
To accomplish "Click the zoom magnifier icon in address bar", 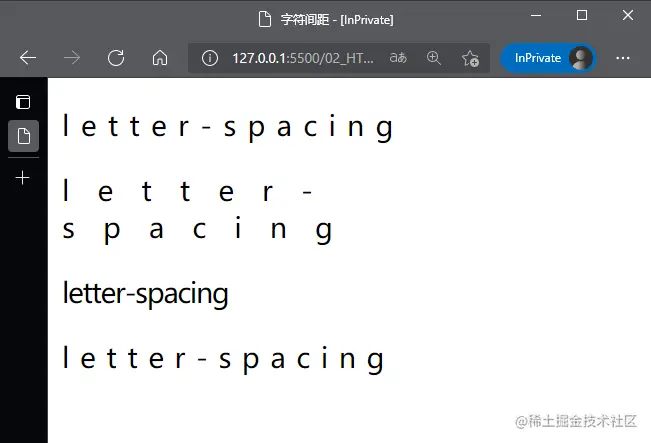I will click(x=433, y=58).
